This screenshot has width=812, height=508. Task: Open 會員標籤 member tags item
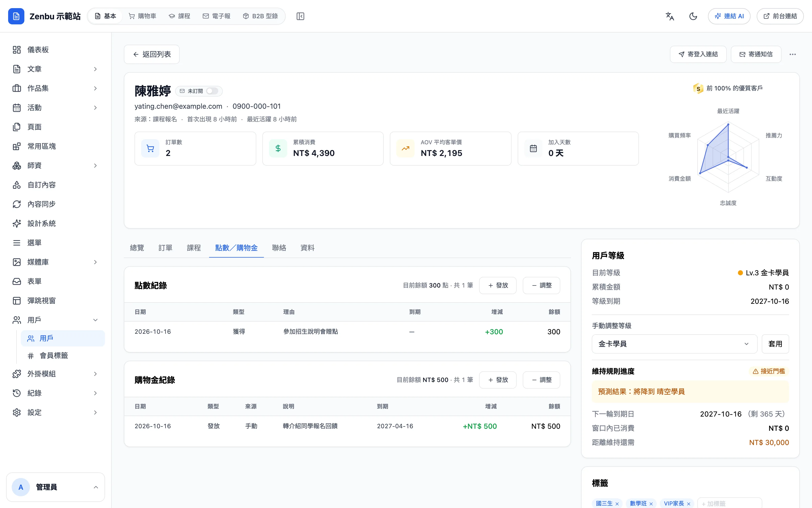(63, 355)
